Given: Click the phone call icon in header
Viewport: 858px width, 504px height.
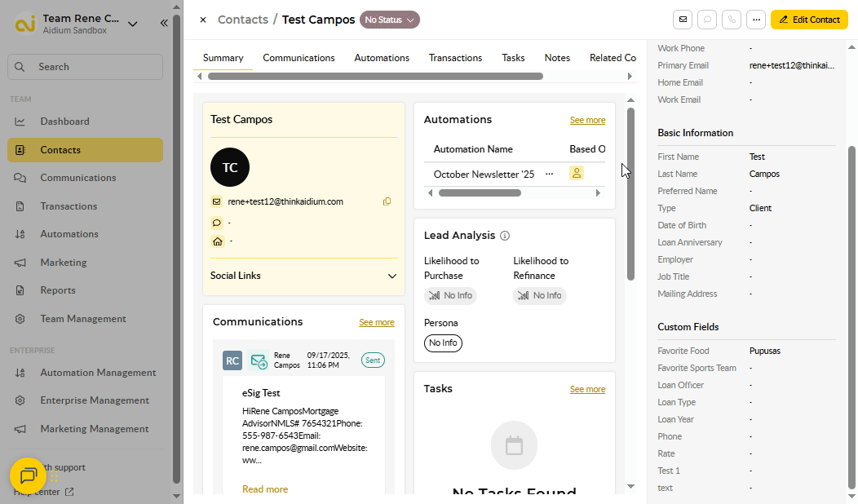Looking at the screenshot, I should tap(732, 20).
